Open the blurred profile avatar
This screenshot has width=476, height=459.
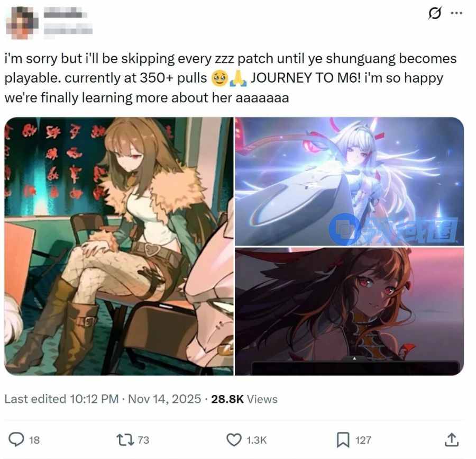click(x=22, y=23)
